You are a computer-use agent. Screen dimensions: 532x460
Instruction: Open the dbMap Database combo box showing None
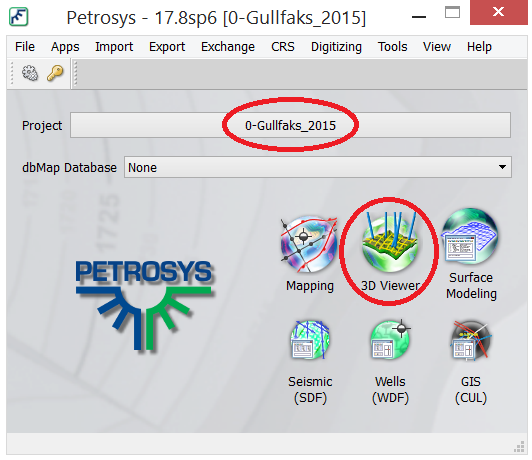point(318,167)
